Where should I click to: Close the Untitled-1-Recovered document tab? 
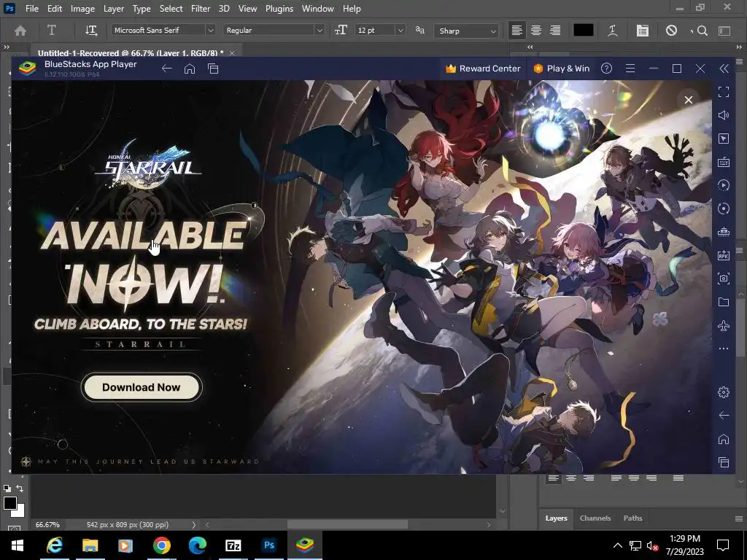pyautogui.click(x=232, y=52)
